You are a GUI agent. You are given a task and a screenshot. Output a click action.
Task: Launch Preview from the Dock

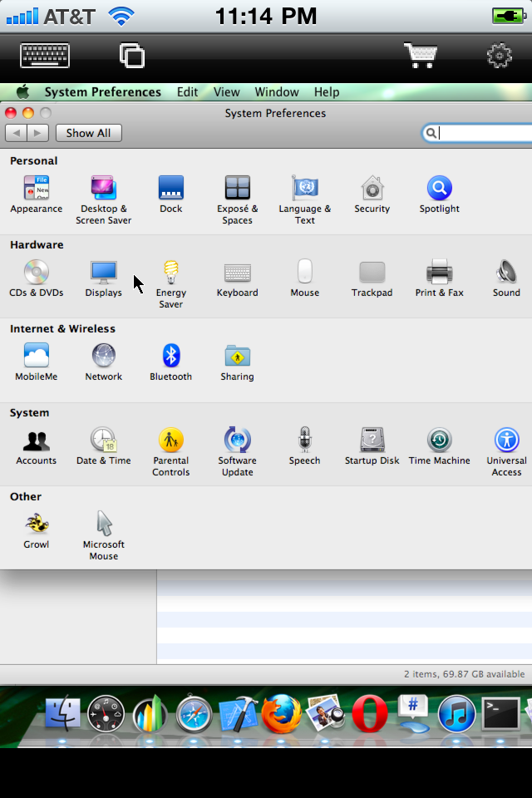[326, 713]
